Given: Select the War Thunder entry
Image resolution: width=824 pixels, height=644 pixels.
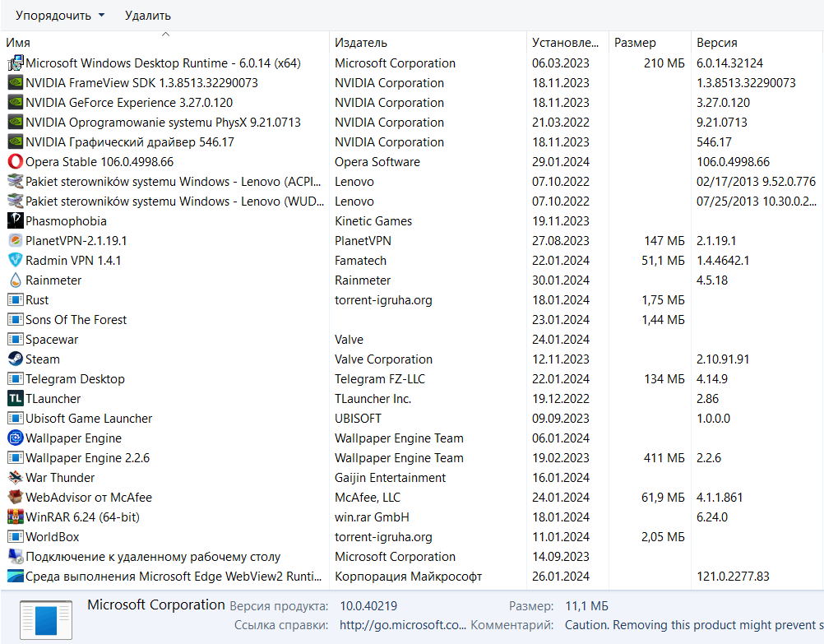Looking at the screenshot, I should pos(60,477).
